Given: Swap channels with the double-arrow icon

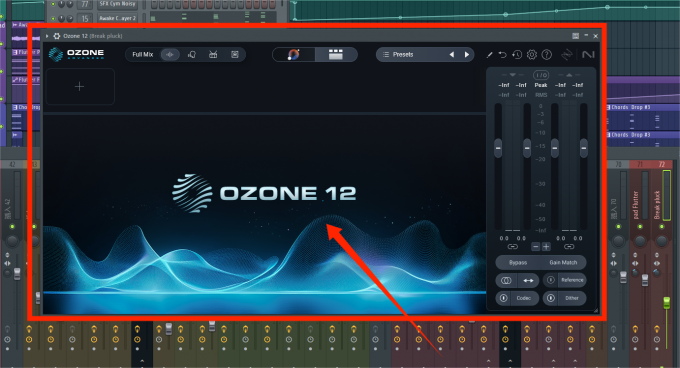Looking at the screenshot, I should pyautogui.click(x=528, y=280).
